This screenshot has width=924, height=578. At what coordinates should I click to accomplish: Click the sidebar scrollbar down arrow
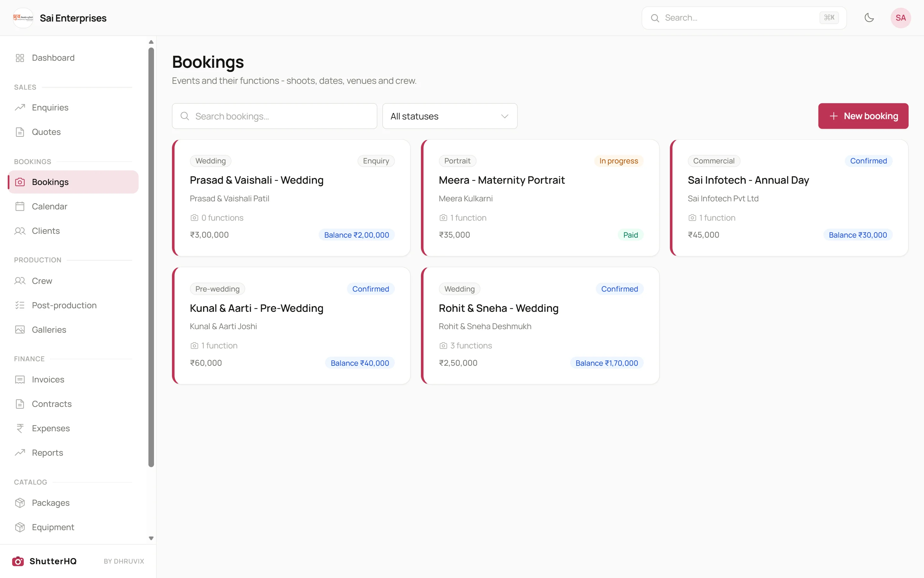151,538
